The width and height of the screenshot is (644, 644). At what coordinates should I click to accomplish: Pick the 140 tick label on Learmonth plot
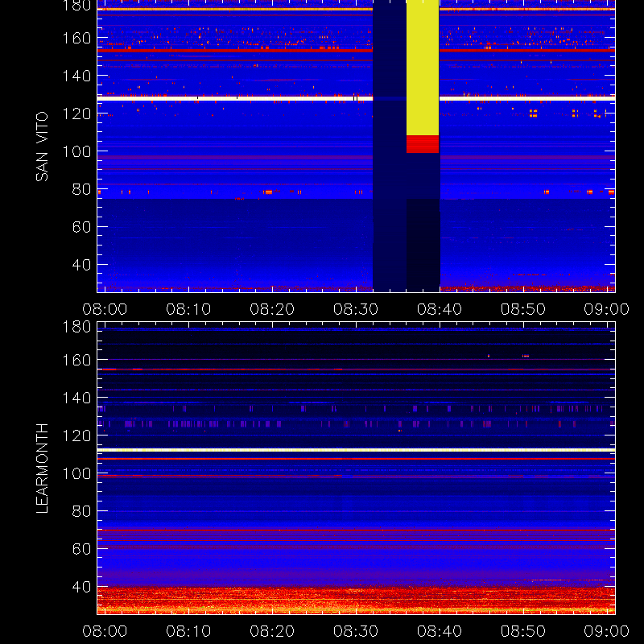point(76,398)
